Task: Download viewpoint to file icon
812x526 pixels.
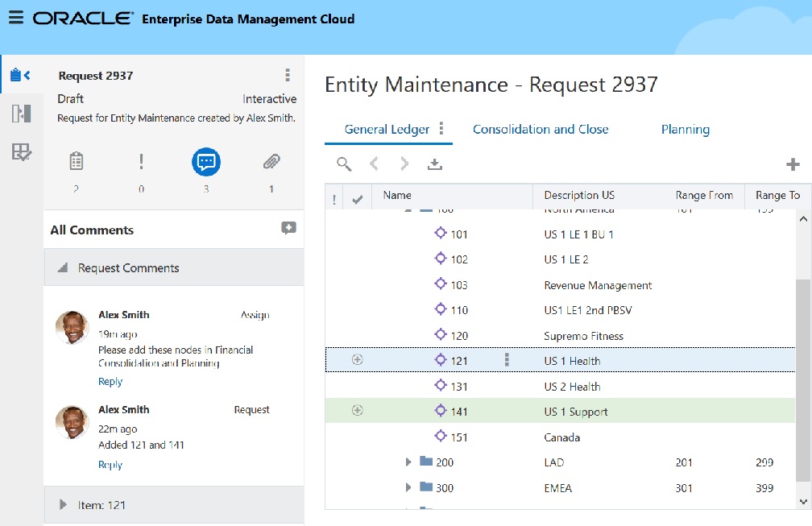Action: [434, 164]
